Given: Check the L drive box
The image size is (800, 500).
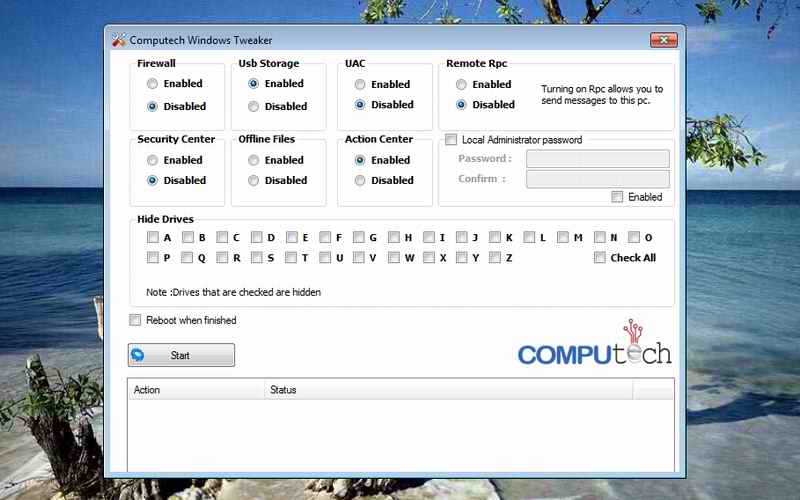Looking at the screenshot, I should click(529, 237).
